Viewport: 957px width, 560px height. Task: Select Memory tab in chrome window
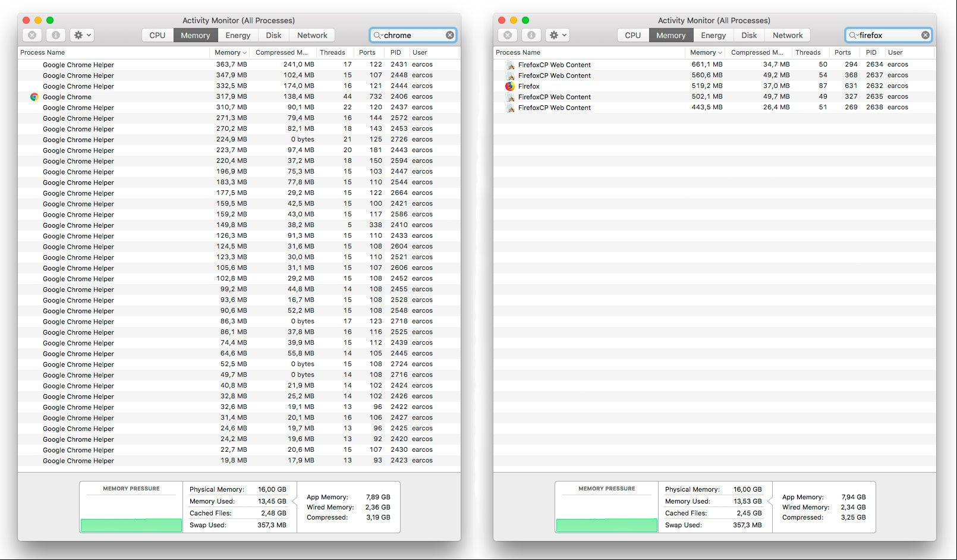point(196,35)
